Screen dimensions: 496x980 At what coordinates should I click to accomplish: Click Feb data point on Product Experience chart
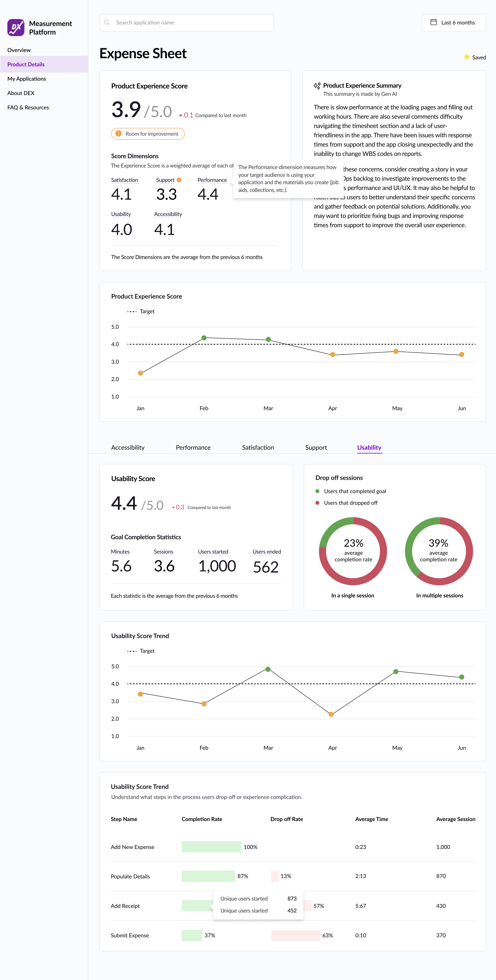pos(204,338)
